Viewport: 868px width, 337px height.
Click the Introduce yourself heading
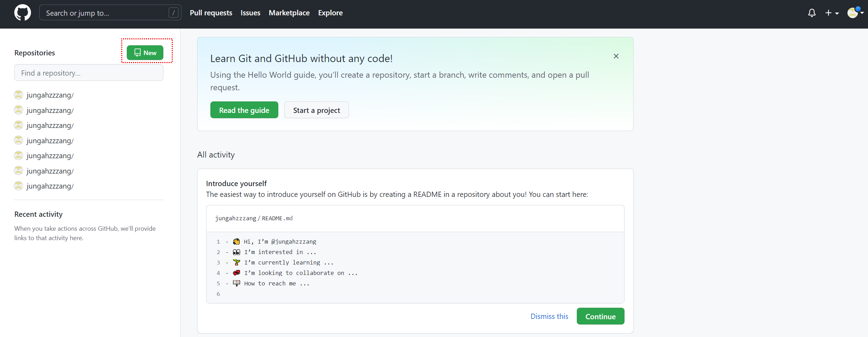pos(236,183)
